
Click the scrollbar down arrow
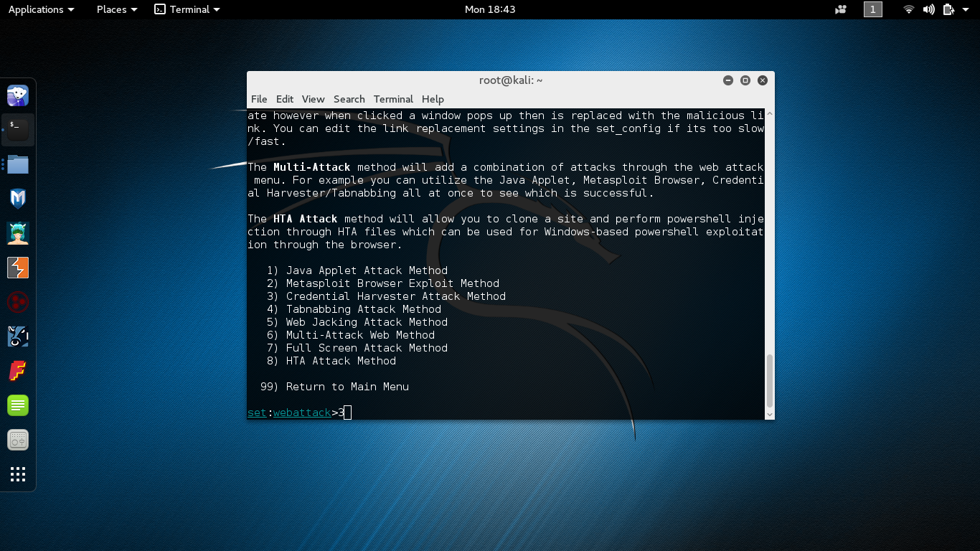(x=770, y=414)
